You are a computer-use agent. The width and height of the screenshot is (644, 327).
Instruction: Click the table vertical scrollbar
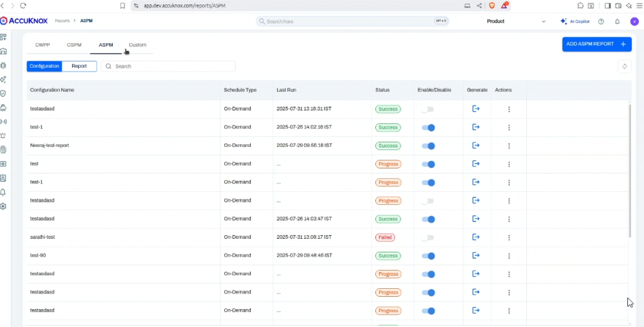630,171
